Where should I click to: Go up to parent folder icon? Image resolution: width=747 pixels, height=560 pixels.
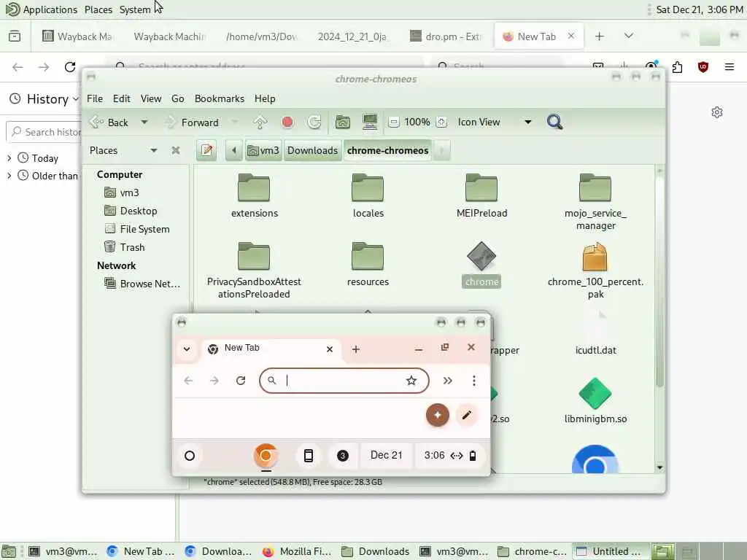click(260, 122)
